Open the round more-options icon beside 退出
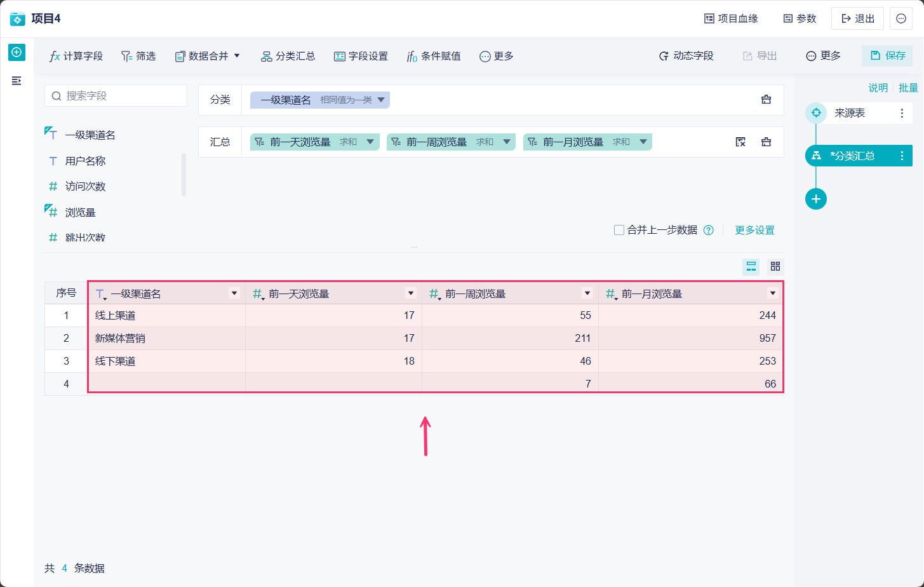 pyautogui.click(x=901, y=18)
